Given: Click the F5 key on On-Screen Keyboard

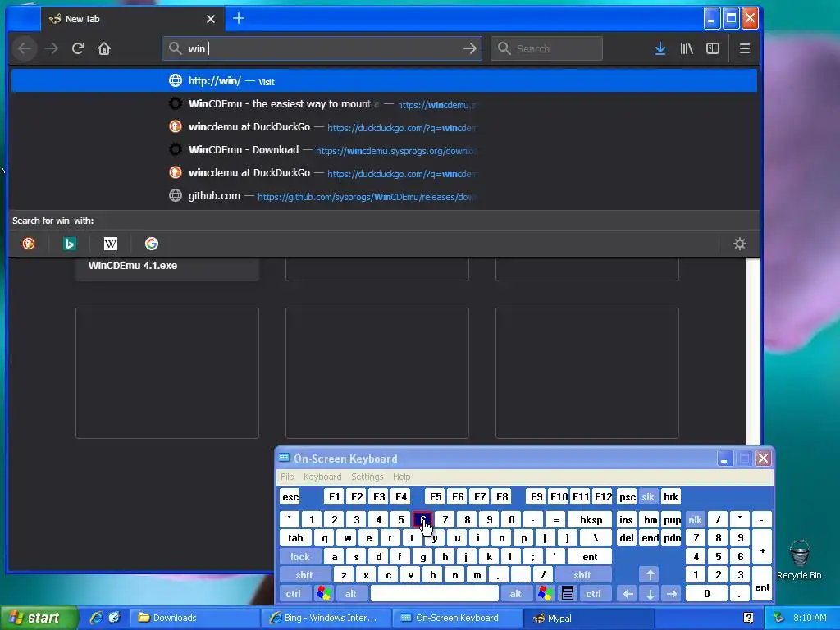Looking at the screenshot, I should (436, 497).
